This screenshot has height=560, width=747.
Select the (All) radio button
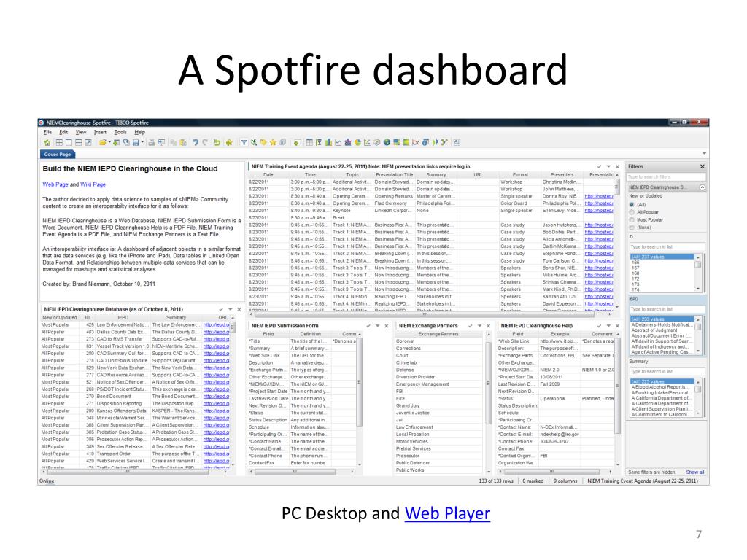(x=632, y=204)
